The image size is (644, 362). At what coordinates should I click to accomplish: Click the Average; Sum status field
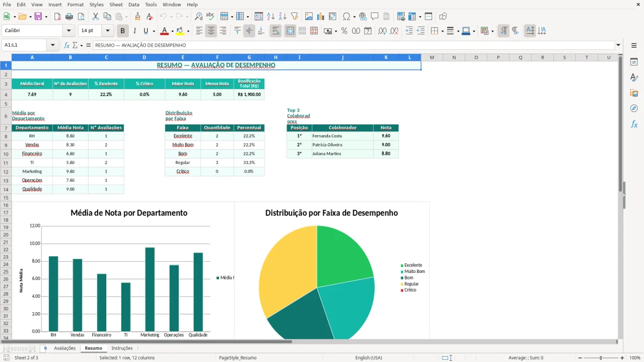point(526,358)
